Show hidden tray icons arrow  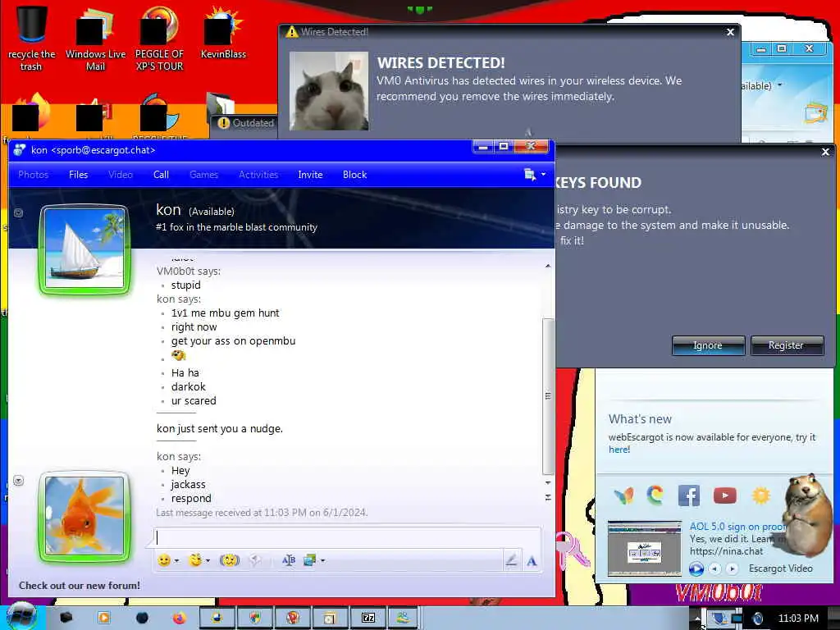click(697, 619)
